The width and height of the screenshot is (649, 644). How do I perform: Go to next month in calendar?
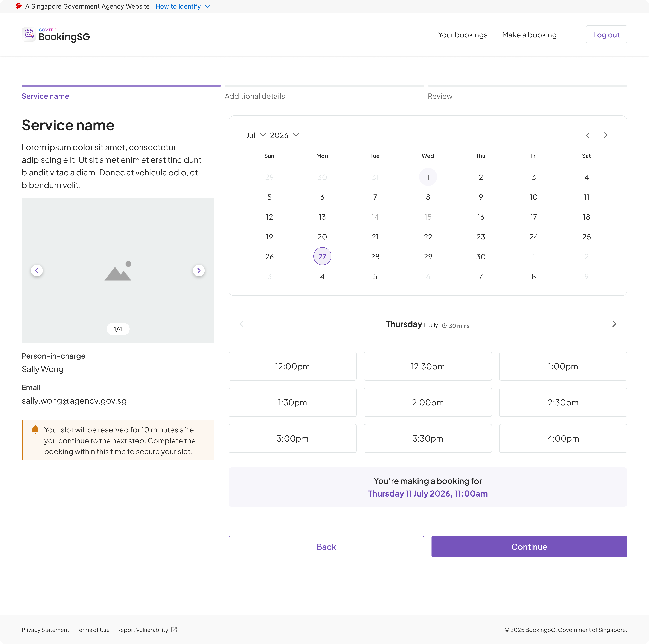pos(606,135)
